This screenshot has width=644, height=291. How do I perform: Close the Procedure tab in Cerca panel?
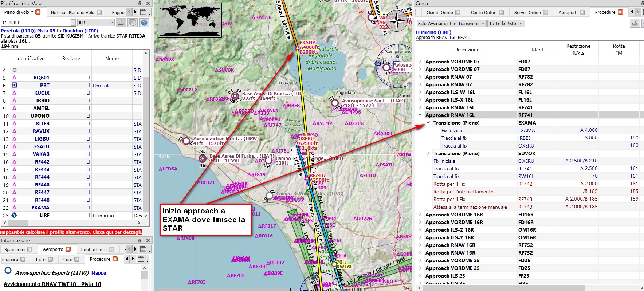tap(620, 12)
